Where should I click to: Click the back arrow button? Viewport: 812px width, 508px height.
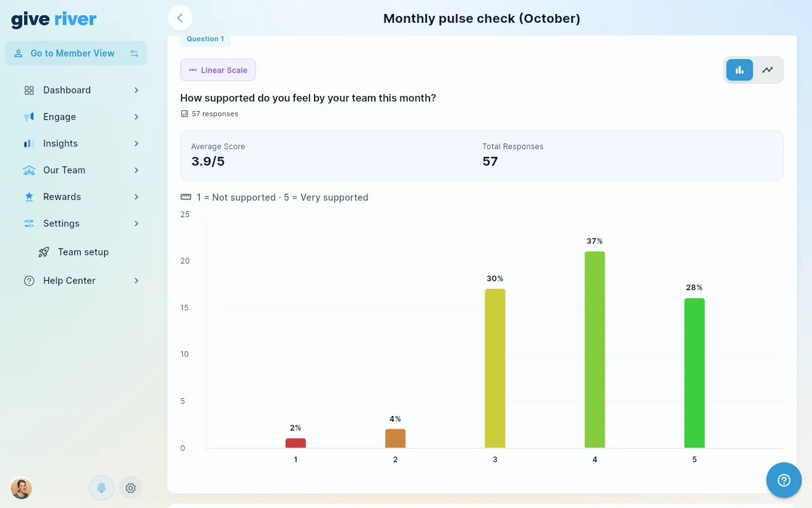coord(180,18)
